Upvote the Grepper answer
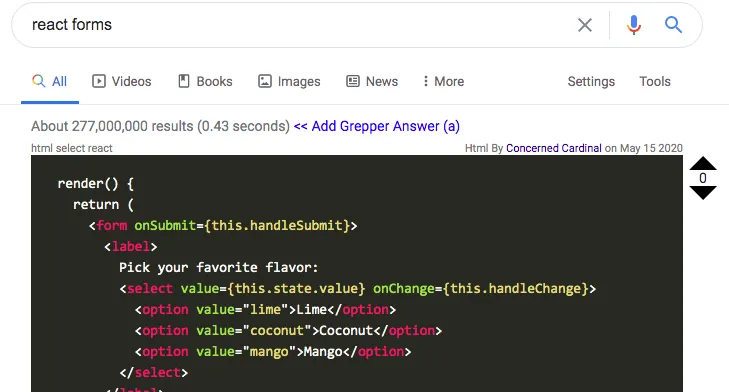This screenshot has height=392, width=729. [702, 163]
